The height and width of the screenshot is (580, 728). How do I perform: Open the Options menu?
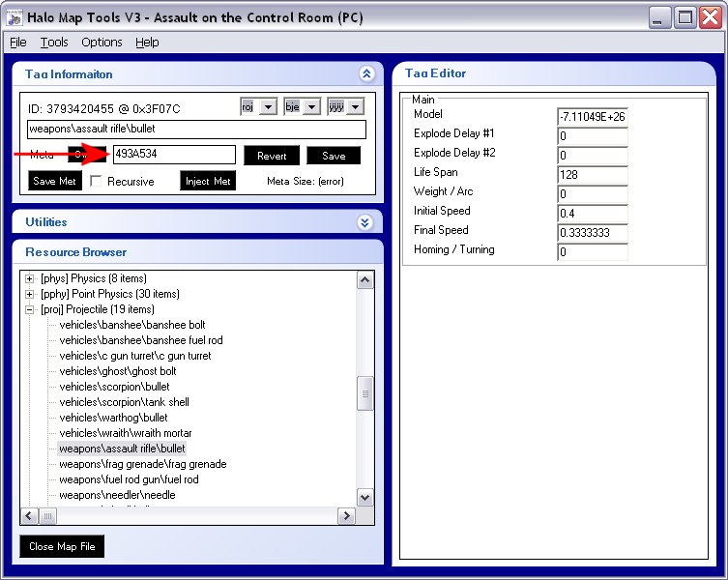(x=102, y=43)
